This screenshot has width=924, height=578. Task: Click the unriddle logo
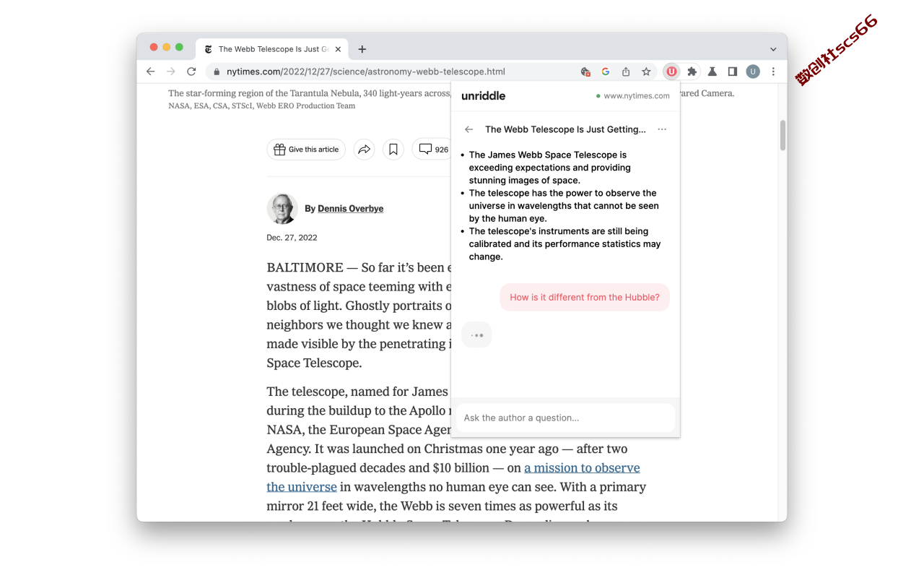pyautogui.click(x=484, y=96)
